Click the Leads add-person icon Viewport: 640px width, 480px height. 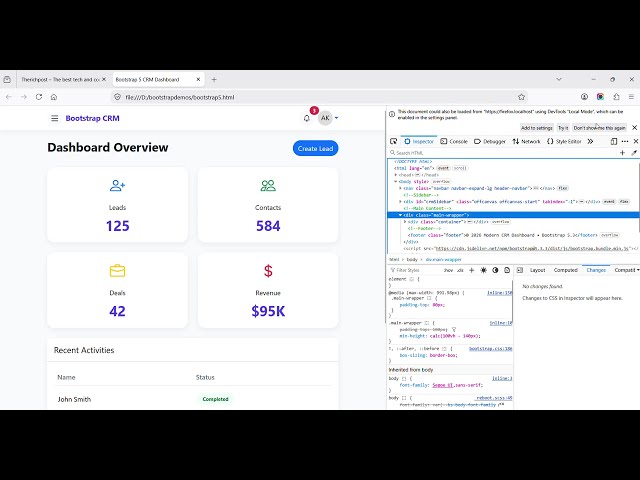pos(118,186)
